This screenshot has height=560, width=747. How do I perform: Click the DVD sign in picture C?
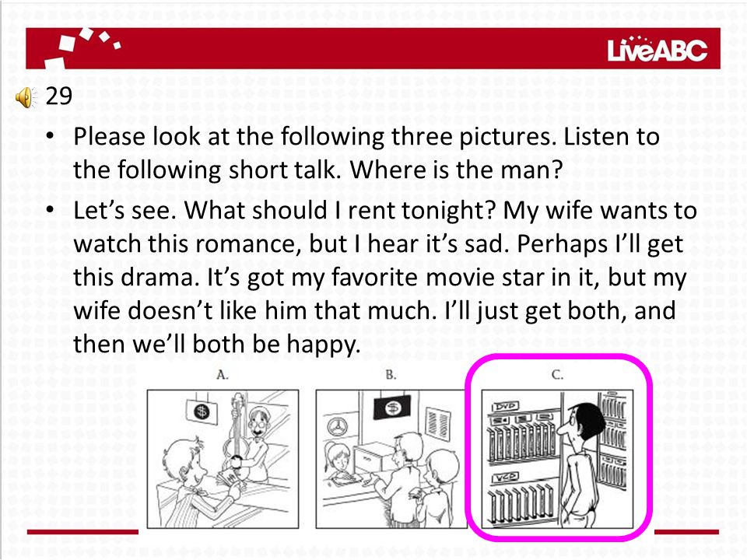(x=505, y=406)
